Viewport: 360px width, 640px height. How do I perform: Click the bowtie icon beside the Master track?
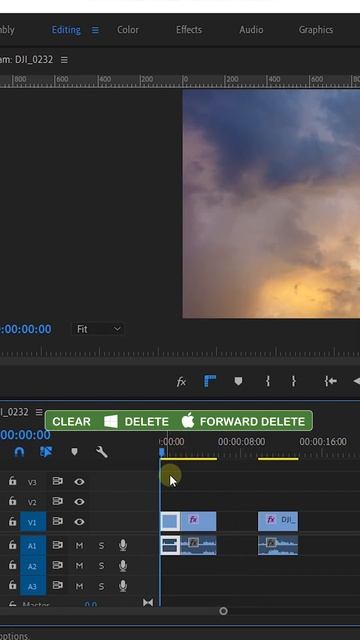[148, 602]
